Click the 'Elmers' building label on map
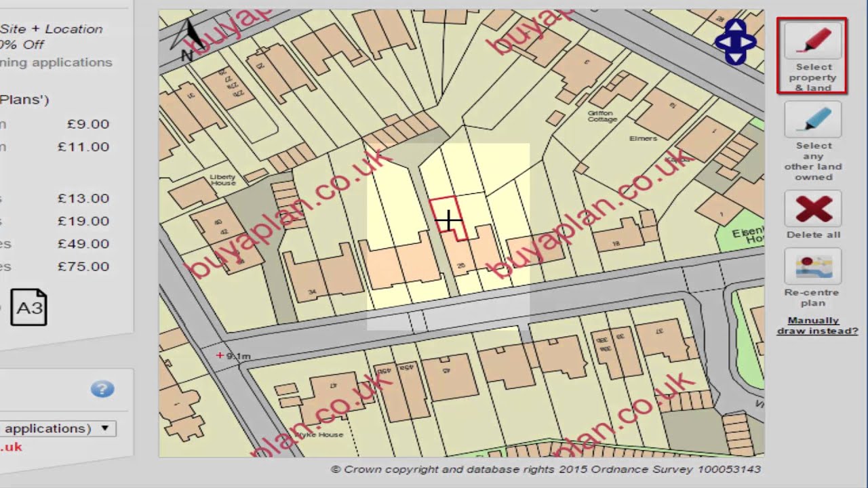The height and width of the screenshot is (488, 868). tap(643, 138)
